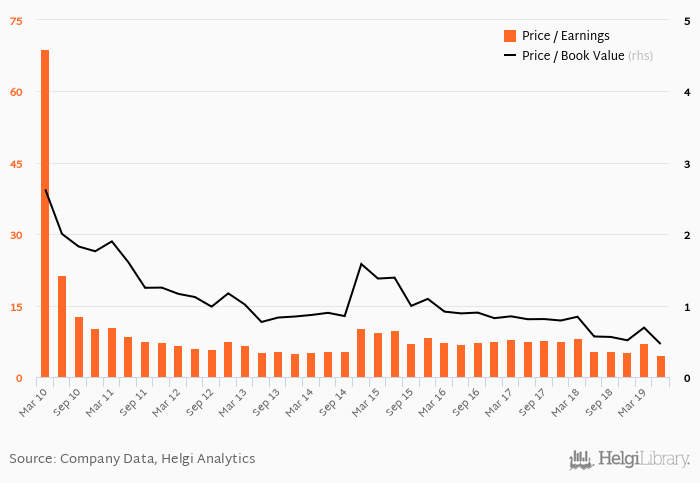Image resolution: width=700 pixels, height=483 pixels.
Task: Click the tallest orange bar at Mar 10
Action: click(45, 213)
